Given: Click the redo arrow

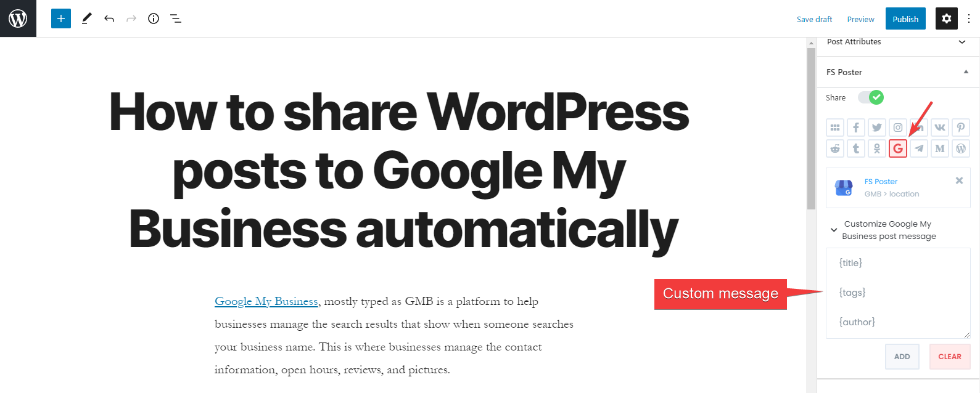Looking at the screenshot, I should point(131,18).
